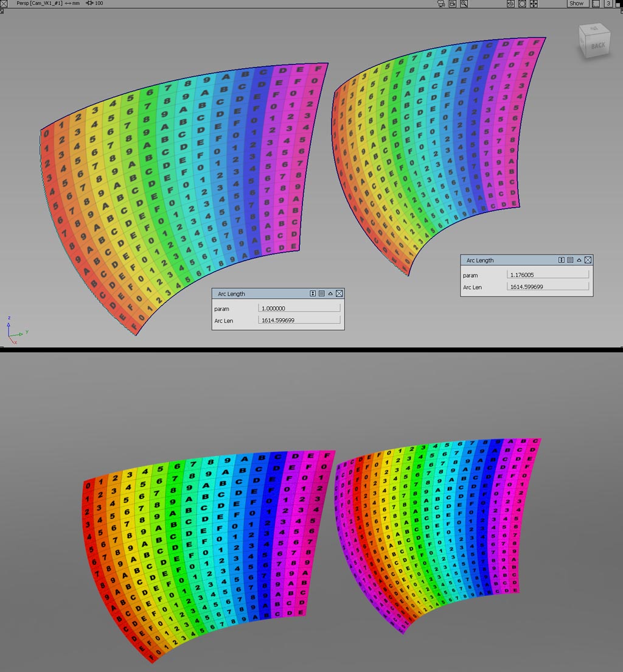Select the camera view icon in the toolbar
This screenshot has height=672, width=623.
[x=440, y=3]
